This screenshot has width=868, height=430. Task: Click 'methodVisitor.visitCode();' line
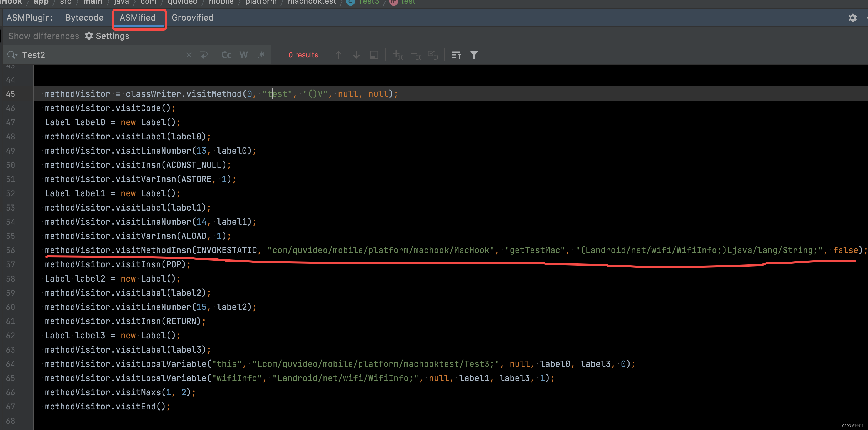[x=110, y=108]
